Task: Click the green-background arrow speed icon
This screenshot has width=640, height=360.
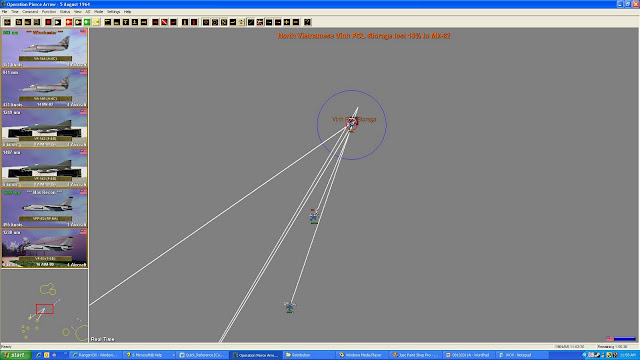Action: 87,22
